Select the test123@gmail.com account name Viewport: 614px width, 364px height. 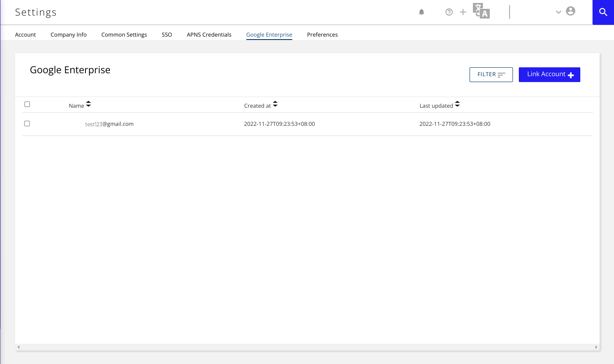coord(109,124)
